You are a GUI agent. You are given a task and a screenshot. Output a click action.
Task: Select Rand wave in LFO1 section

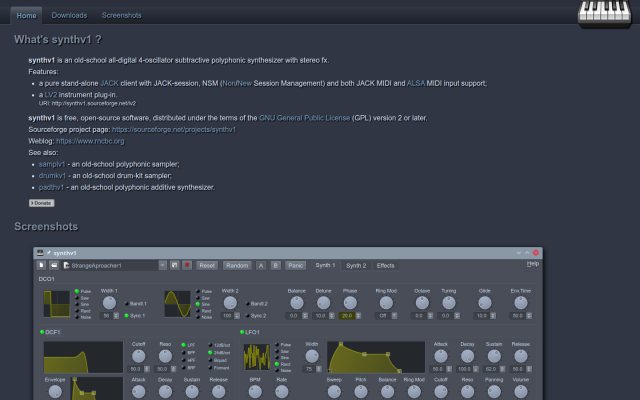[282, 364]
